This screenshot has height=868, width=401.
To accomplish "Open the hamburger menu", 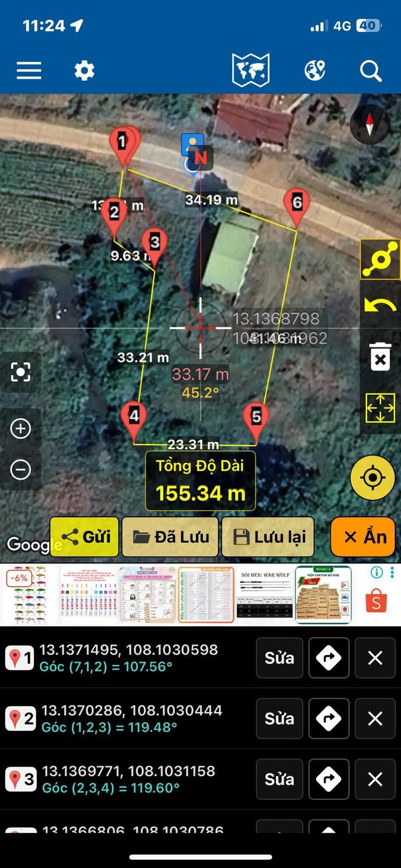I will 29,71.
